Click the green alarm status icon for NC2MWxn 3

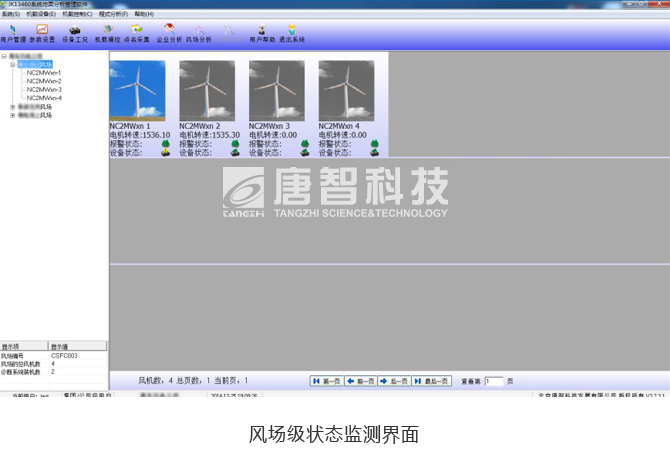pos(305,144)
